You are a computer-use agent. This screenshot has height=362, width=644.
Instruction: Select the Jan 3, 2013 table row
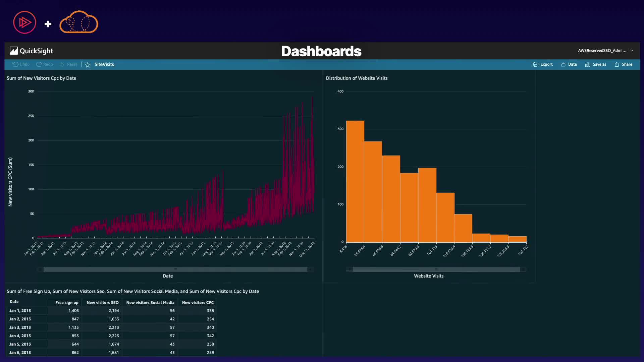pos(20,327)
